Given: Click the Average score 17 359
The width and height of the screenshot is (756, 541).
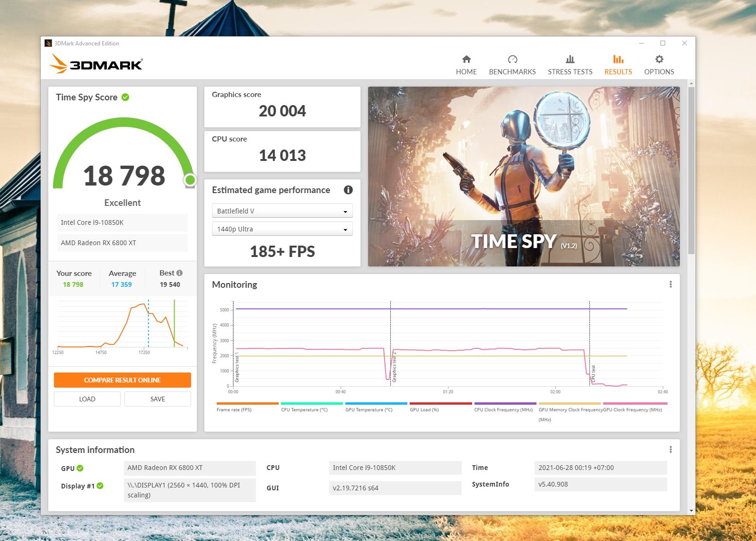Looking at the screenshot, I should tap(122, 284).
